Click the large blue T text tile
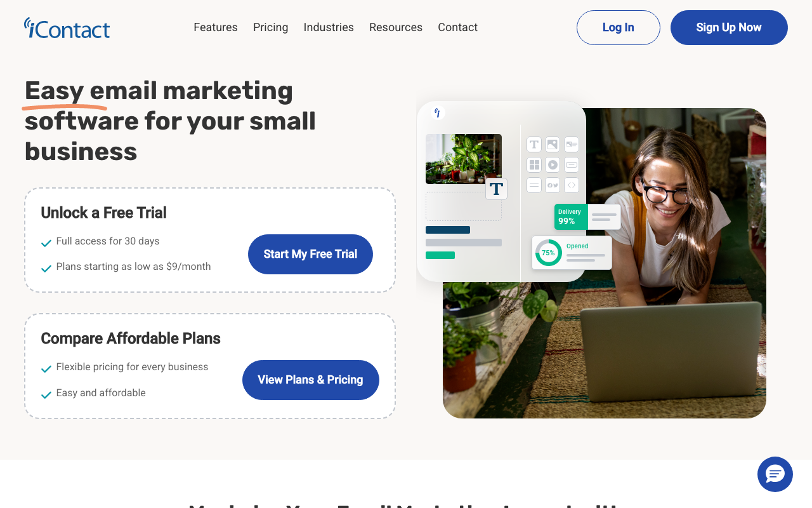 [496, 189]
